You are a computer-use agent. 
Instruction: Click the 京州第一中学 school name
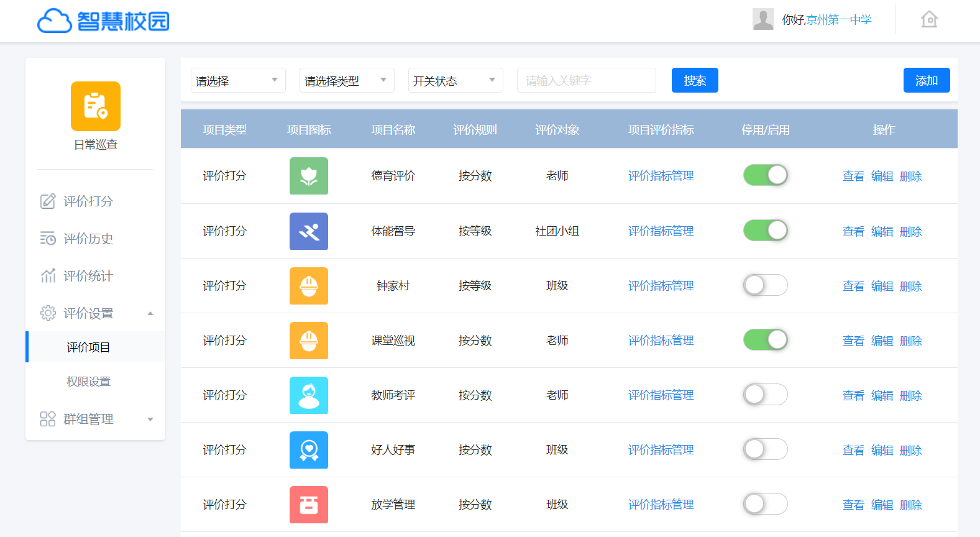(x=839, y=20)
